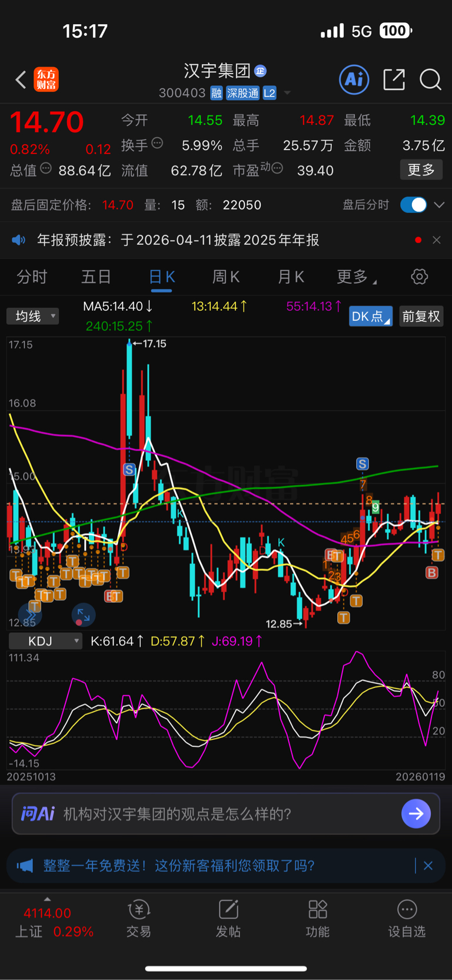This screenshot has width=452, height=980.
Task: Tap the 240:15.25 moving average value
Action: [x=119, y=326]
